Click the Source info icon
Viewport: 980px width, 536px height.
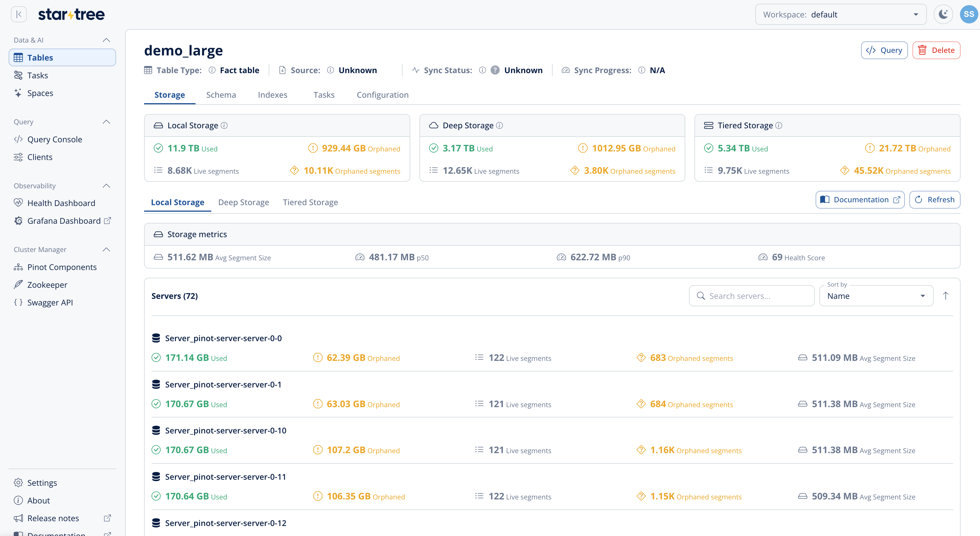click(330, 70)
